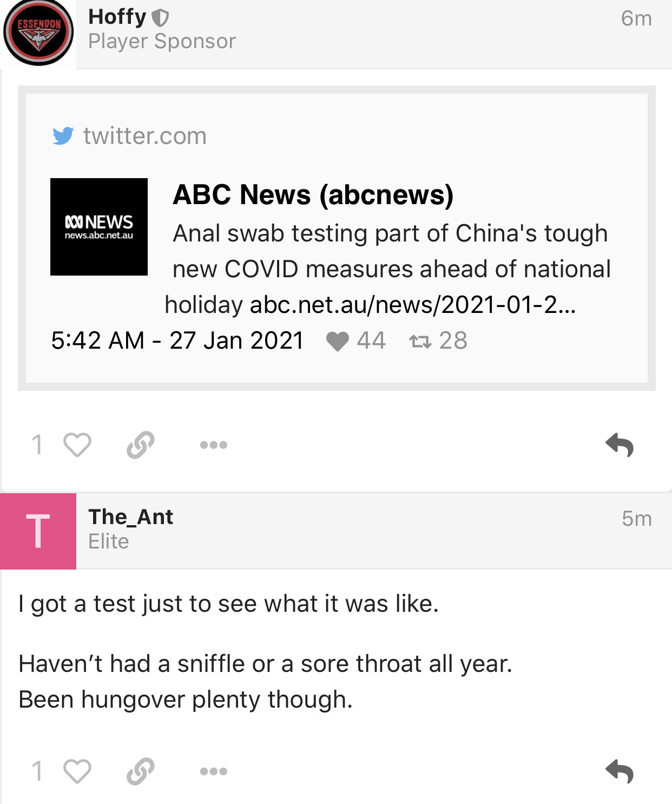Follow the abc.net.au news article link
The height and width of the screenshot is (804, 672).
pos(413,305)
